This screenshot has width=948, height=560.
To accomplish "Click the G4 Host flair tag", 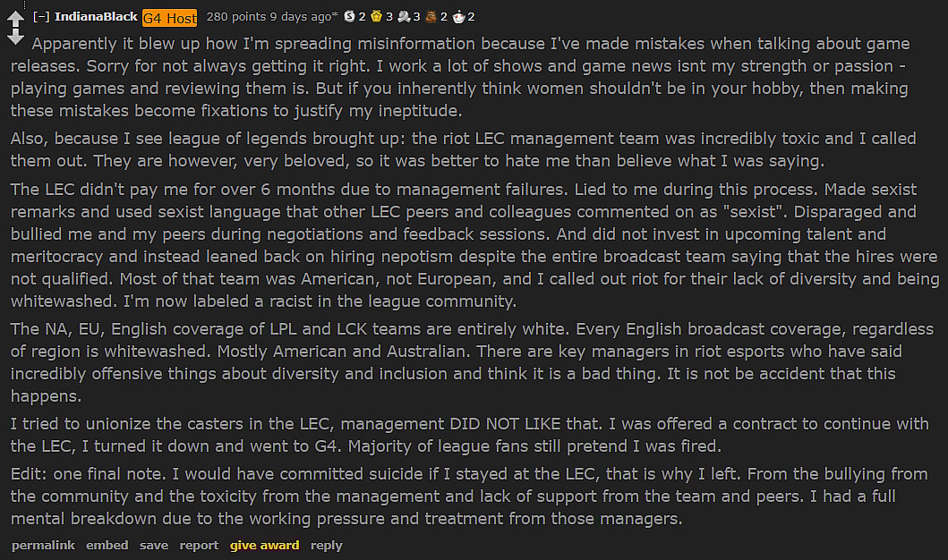I will 169,18.
